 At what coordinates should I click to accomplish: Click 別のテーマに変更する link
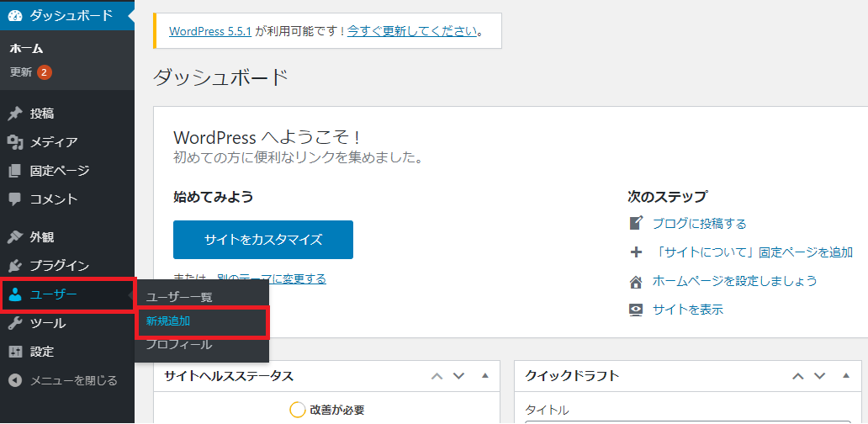271,278
